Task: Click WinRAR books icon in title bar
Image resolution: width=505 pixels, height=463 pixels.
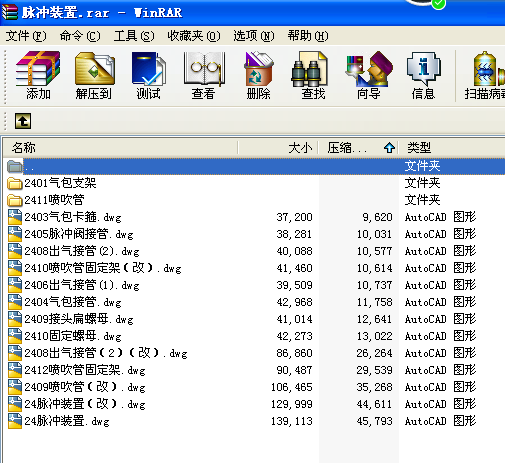Action: click(10, 12)
